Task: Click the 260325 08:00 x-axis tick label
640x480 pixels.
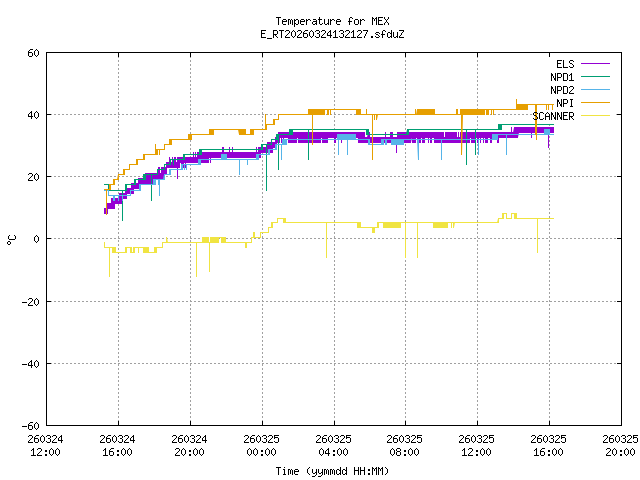Action: [405, 445]
